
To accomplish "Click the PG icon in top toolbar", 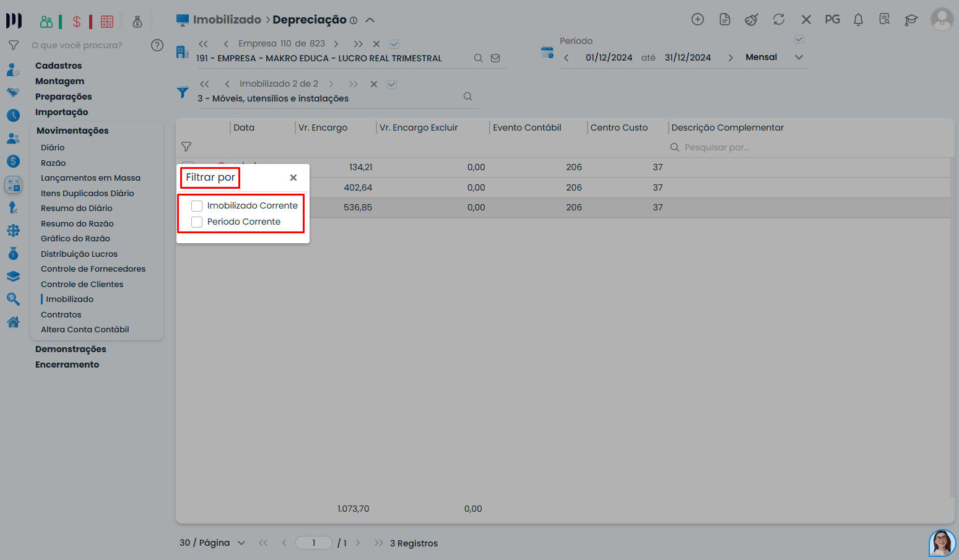I will [832, 20].
